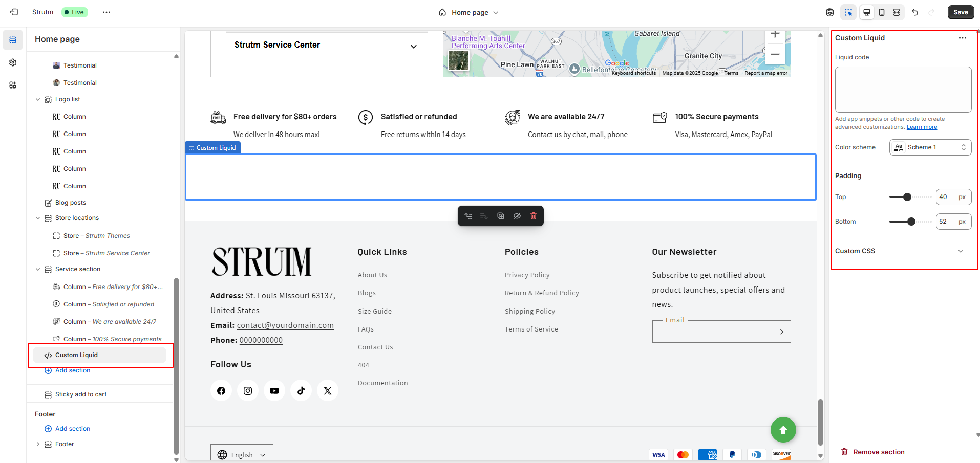Open Shipping Policy footer link
This screenshot has width=980, height=463.
(x=529, y=312)
